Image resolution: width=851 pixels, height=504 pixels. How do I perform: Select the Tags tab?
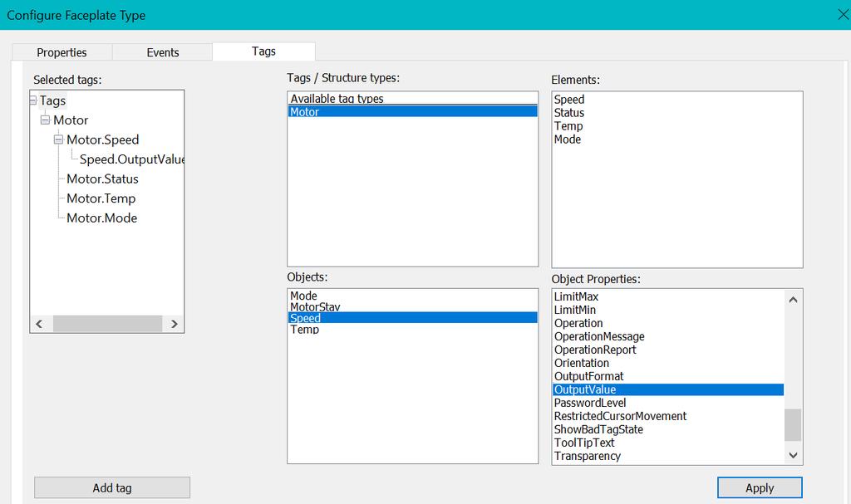pyautogui.click(x=263, y=51)
